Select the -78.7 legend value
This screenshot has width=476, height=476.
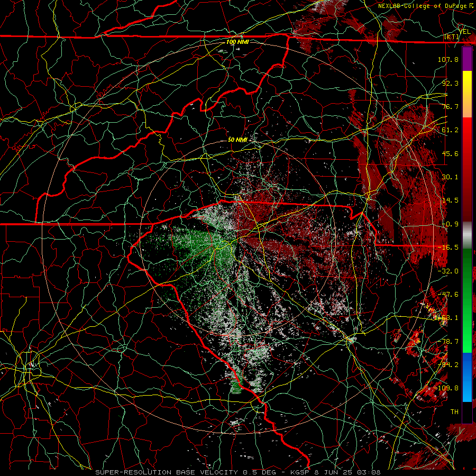448,342
